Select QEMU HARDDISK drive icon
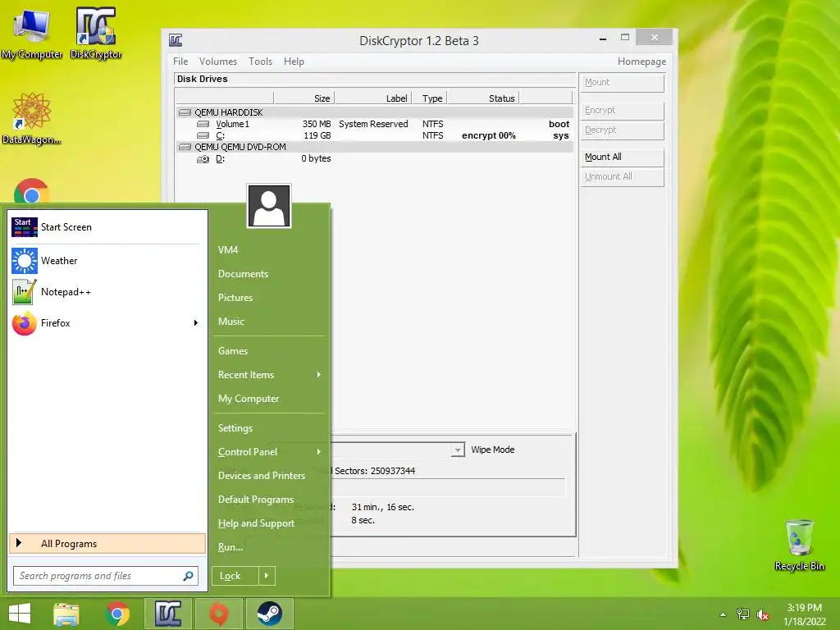 point(185,112)
